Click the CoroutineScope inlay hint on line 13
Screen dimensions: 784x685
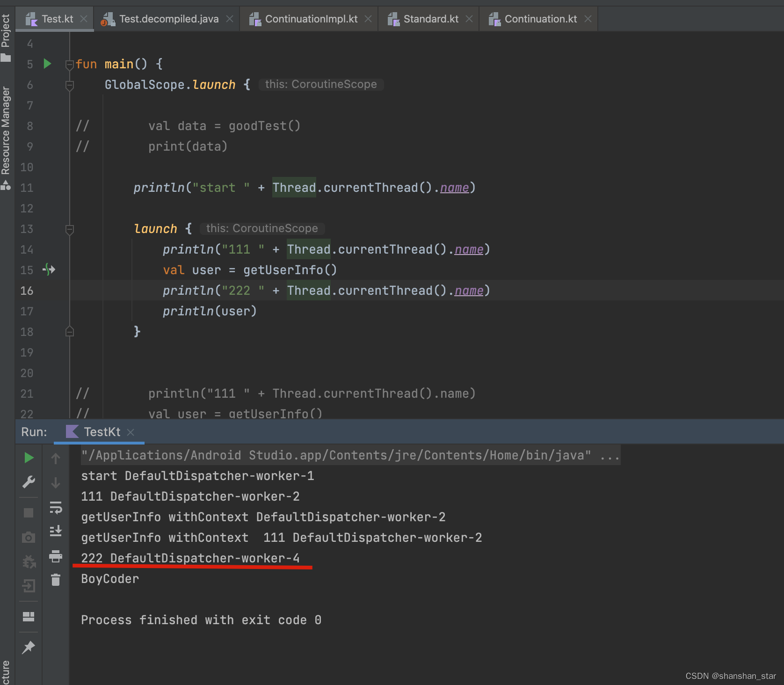[262, 228]
